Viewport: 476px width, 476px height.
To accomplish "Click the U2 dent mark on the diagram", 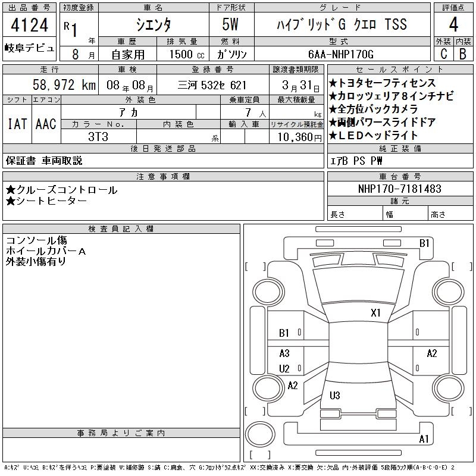I will click(284, 368).
